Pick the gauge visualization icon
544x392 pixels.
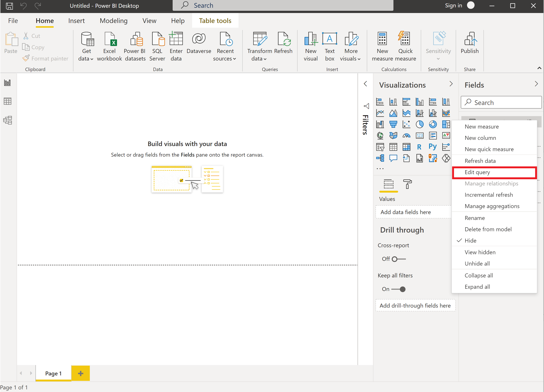coord(406,136)
